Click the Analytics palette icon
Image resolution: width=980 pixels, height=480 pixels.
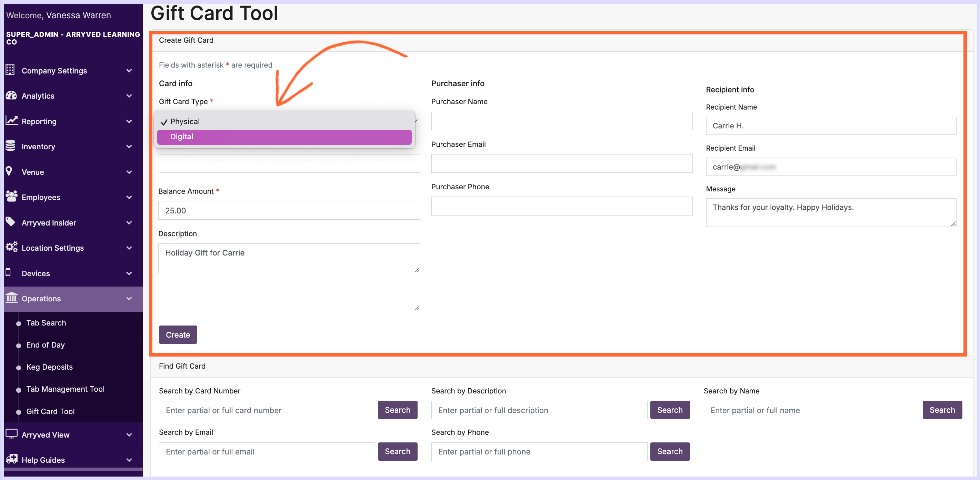pos(11,96)
